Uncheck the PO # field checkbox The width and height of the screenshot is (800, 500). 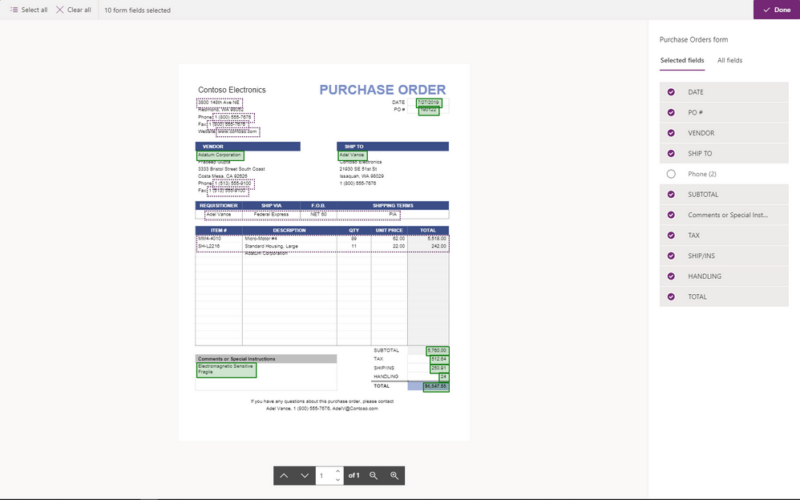click(671, 112)
